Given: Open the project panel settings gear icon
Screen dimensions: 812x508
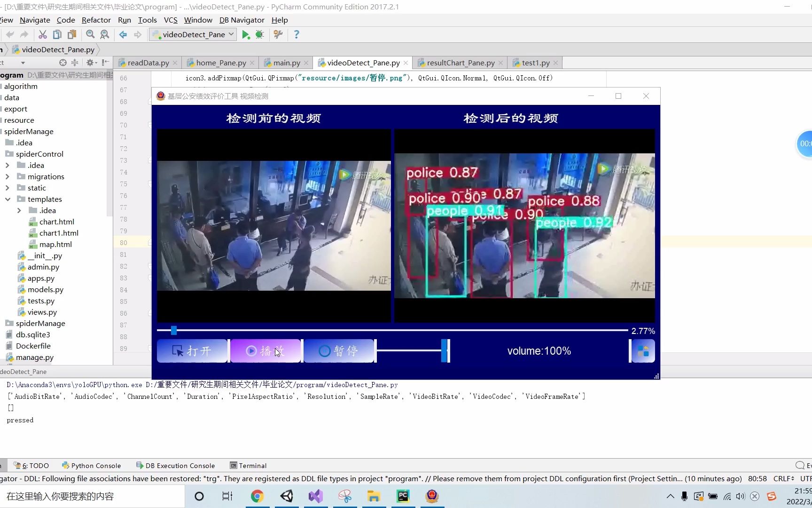Looking at the screenshot, I should pyautogui.click(x=90, y=63).
